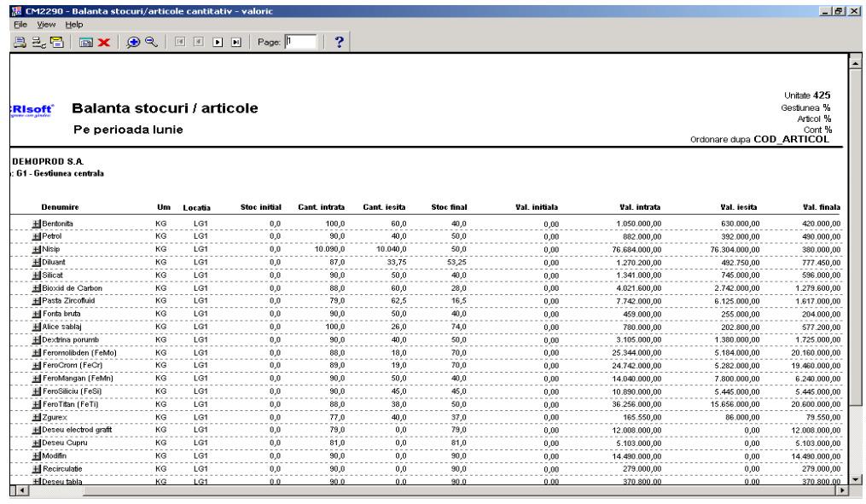Click the Cant. intrata column header
The width and height of the screenshot is (866, 504).
coord(321,207)
